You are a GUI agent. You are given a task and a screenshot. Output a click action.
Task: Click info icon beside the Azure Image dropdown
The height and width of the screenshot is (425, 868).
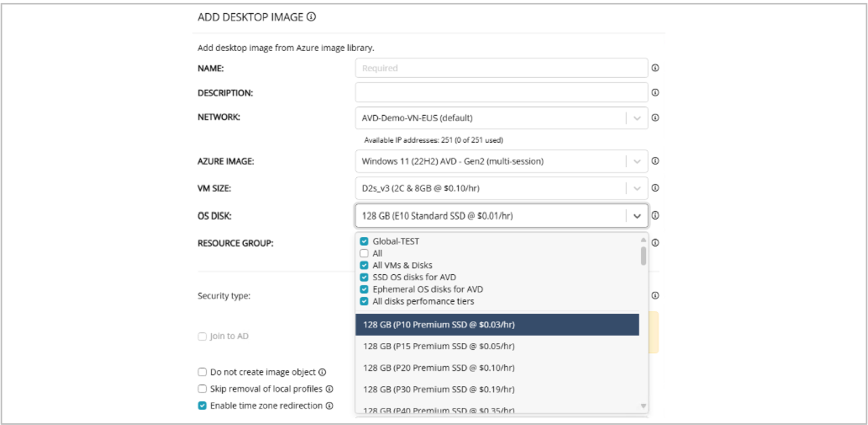click(x=655, y=161)
